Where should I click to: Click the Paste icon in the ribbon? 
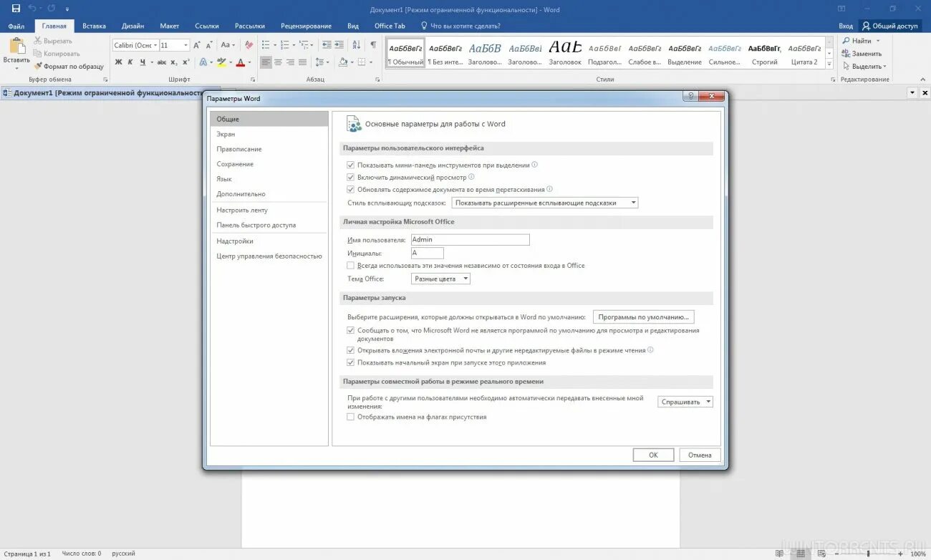coord(16,47)
